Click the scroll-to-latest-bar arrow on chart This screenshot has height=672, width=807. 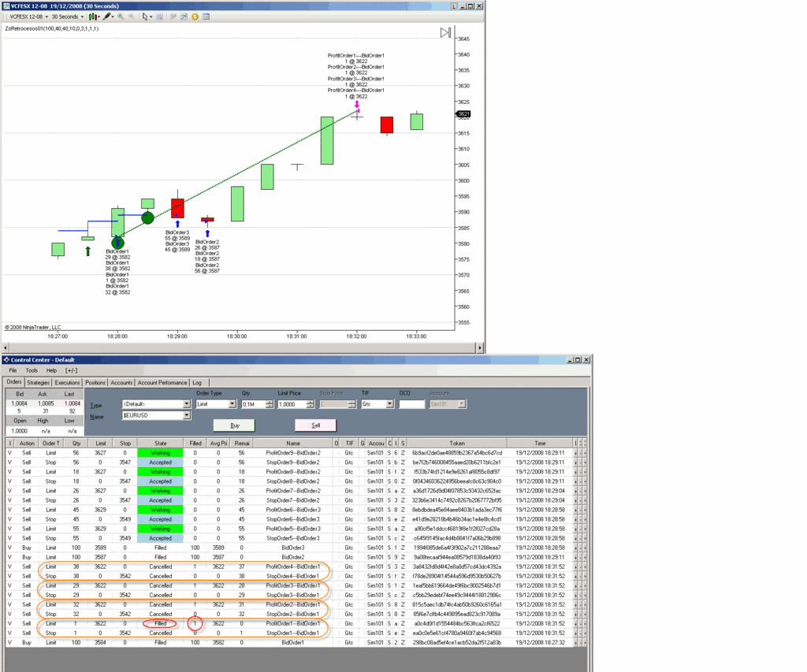[445, 32]
